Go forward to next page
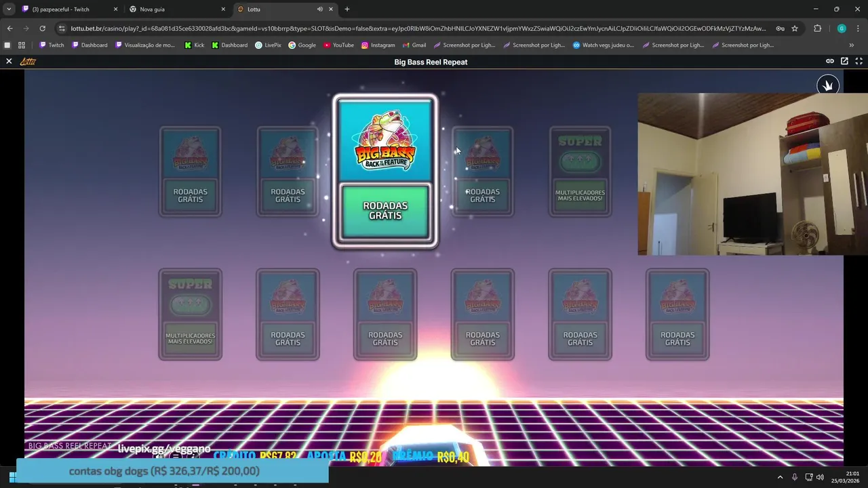The image size is (868, 488). click(26, 28)
